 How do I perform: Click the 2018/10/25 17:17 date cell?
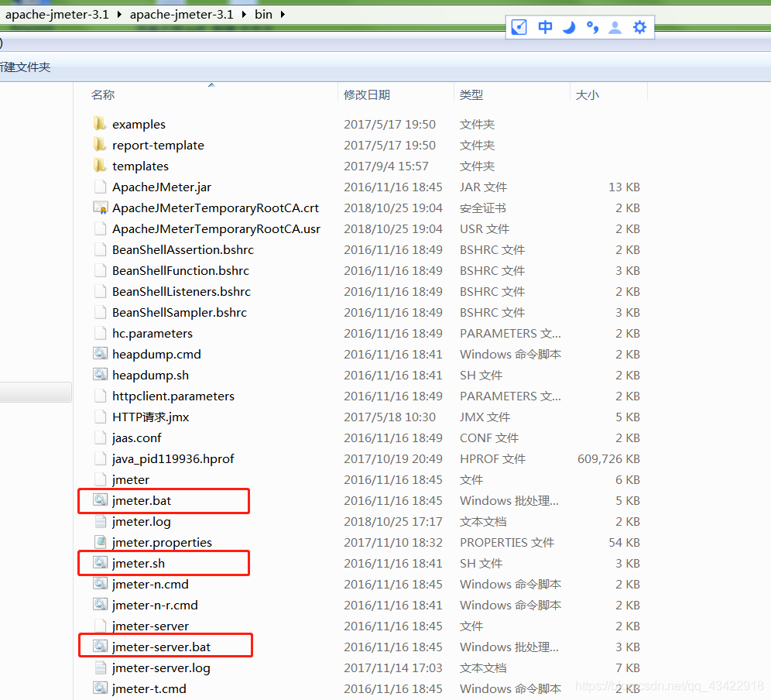point(393,521)
